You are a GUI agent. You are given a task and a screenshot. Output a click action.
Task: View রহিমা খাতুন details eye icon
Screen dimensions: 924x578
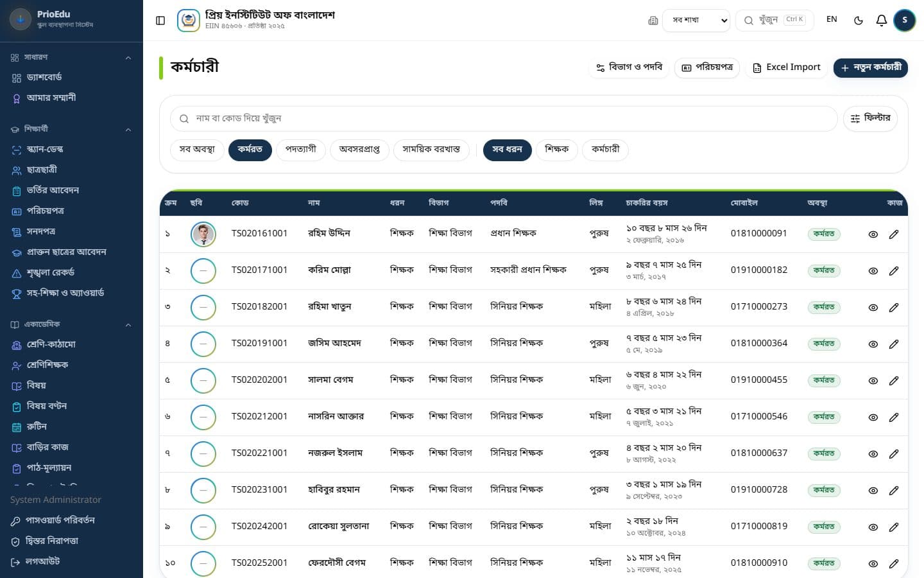[x=873, y=308]
